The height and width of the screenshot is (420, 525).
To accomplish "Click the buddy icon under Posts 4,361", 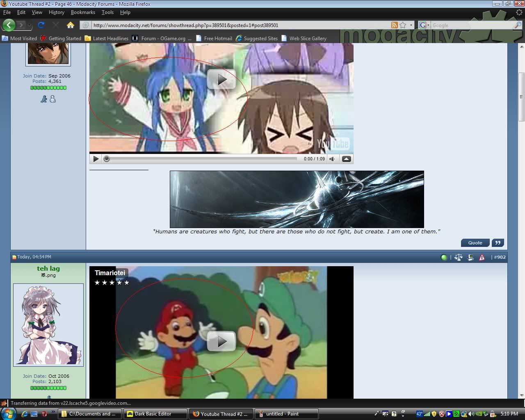I will [x=52, y=99].
